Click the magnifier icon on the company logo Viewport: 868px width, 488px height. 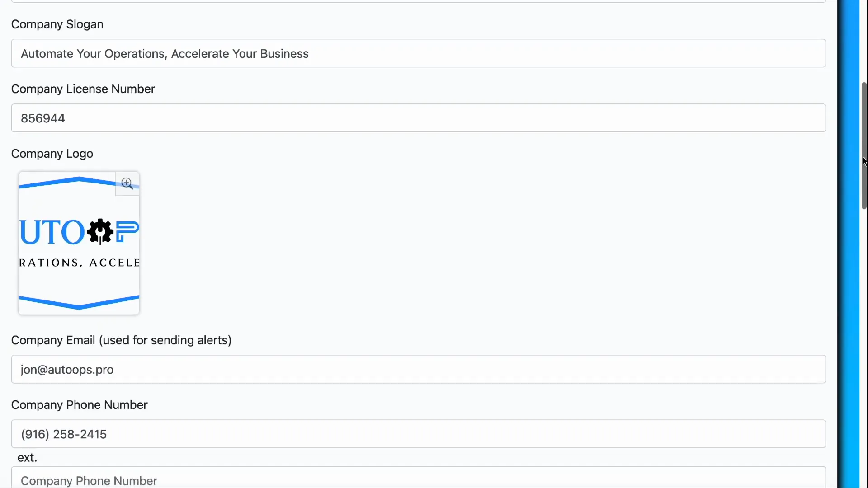(127, 183)
